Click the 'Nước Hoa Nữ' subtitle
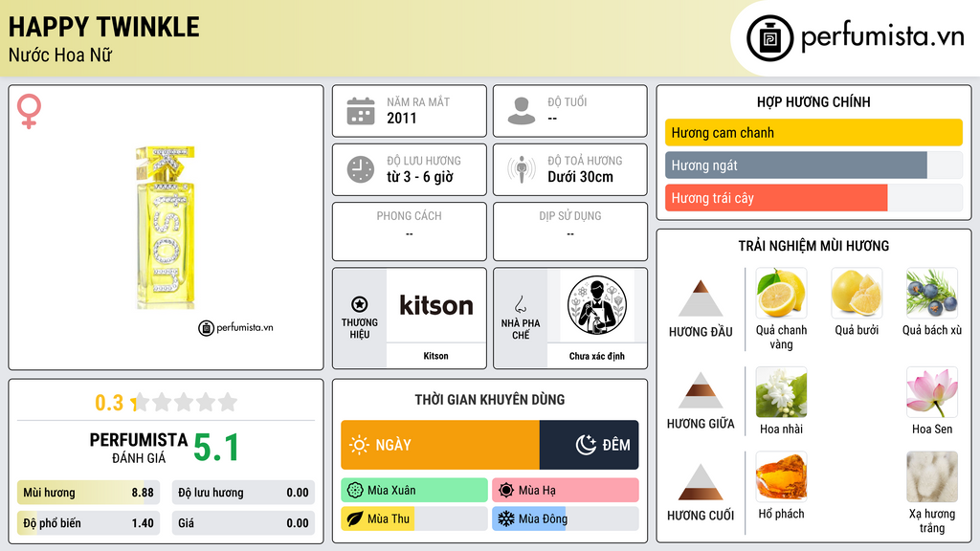 coord(60,55)
